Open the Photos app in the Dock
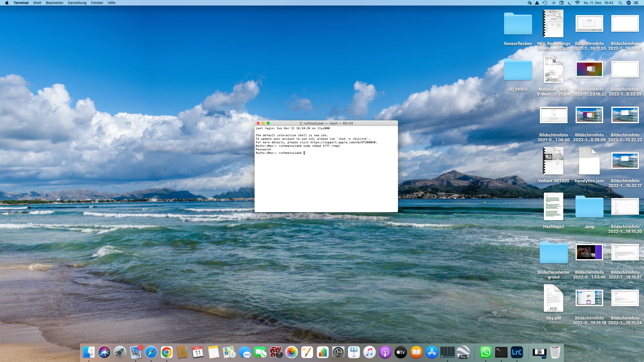This screenshot has width=644, height=362. pos(291,352)
